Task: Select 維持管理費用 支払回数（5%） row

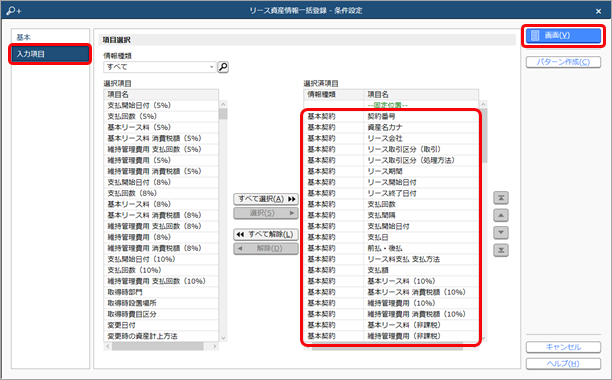Action: click(161, 149)
